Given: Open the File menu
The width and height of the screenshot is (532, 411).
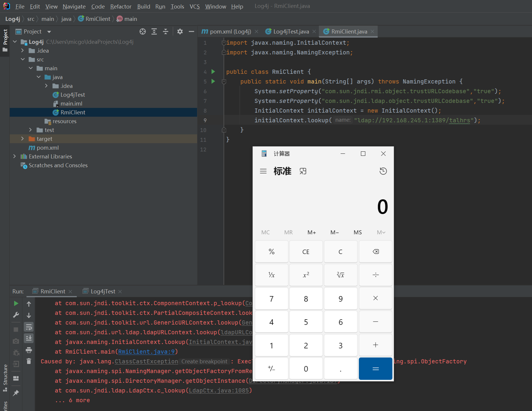Looking at the screenshot, I should pyautogui.click(x=20, y=6).
